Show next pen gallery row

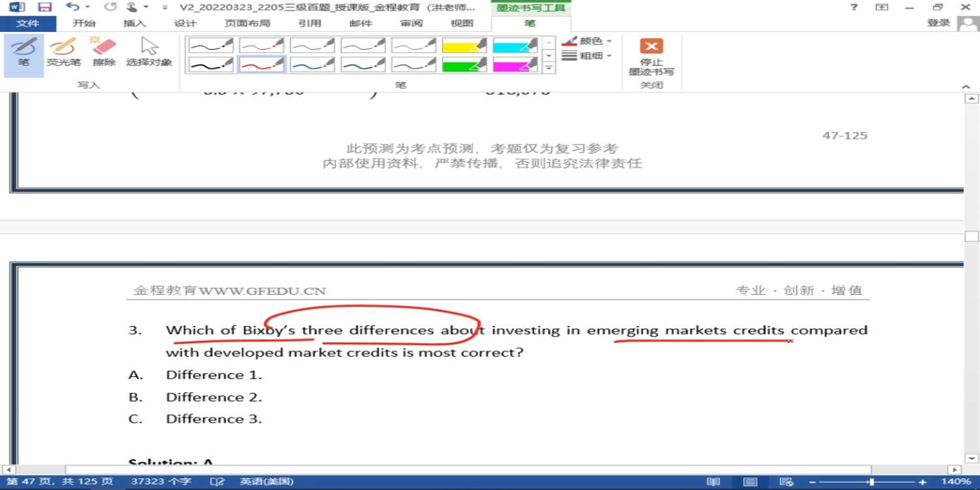(x=549, y=56)
